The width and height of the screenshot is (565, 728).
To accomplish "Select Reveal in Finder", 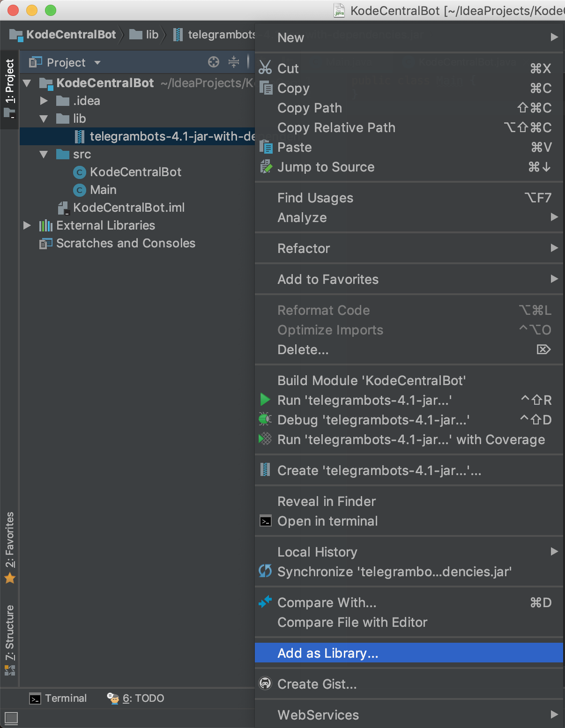I will (x=409, y=501).
